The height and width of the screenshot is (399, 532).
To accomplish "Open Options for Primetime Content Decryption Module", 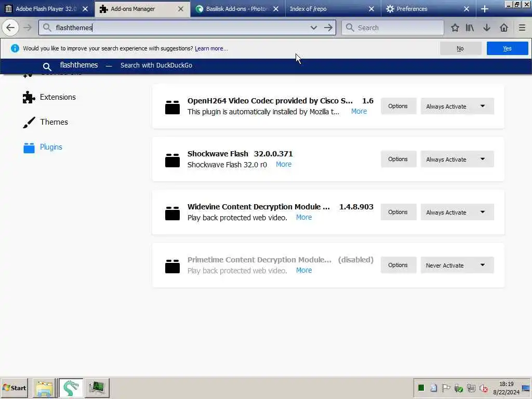I will pos(398,265).
